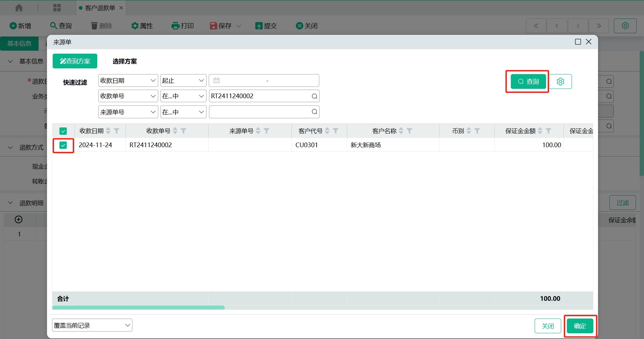Screen dimensions: 644x339
Task: Collapse the 基本信息 section chevron
Action: [10, 61]
